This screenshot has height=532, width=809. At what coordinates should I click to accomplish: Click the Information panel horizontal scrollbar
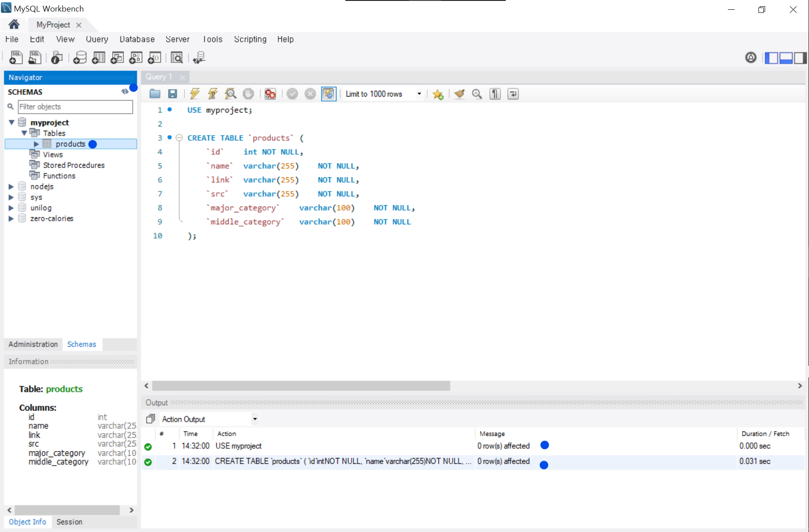(67, 510)
